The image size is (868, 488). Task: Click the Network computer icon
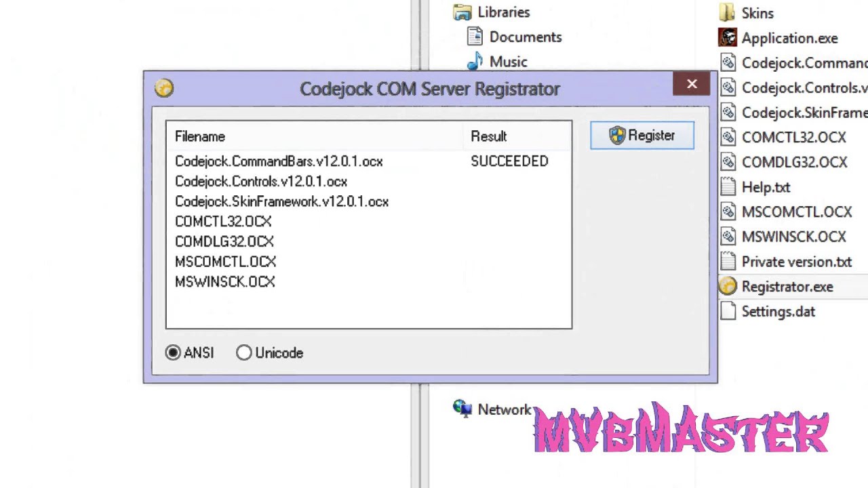462,408
